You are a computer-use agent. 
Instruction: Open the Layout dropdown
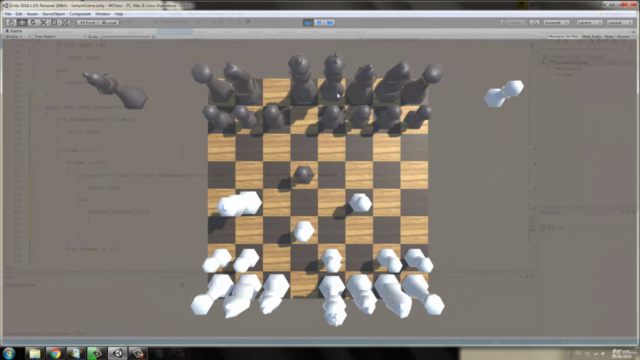(x=619, y=22)
